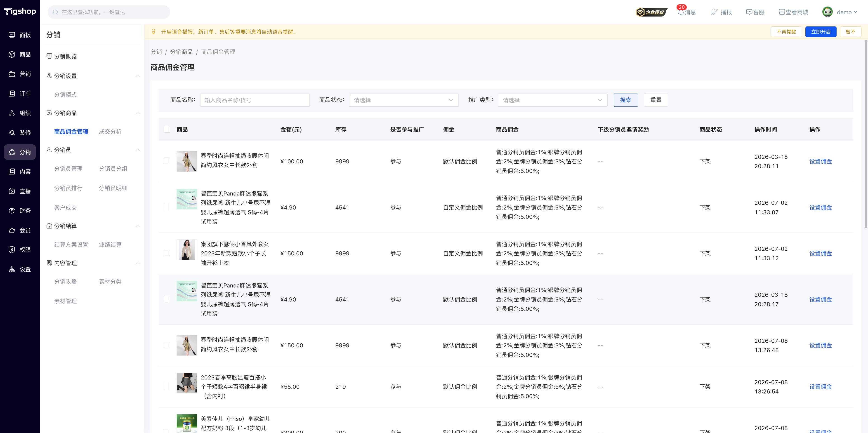Open 分销员管理 menu item

68,169
